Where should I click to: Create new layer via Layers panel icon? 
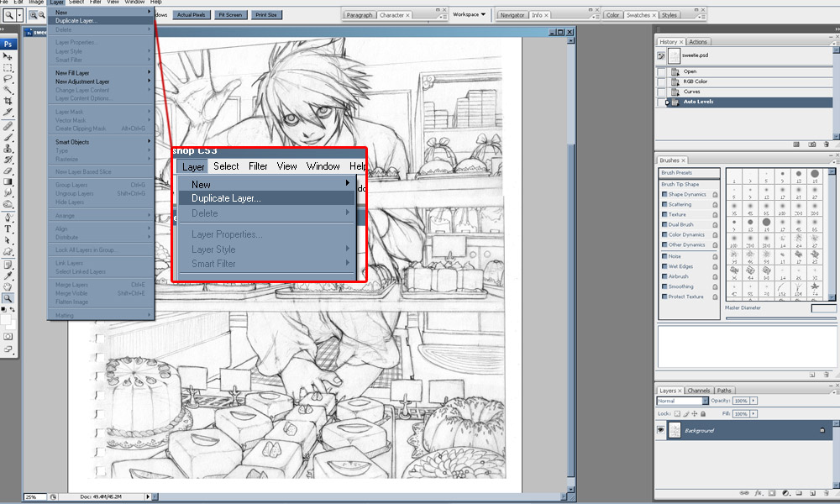pyautogui.click(x=812, y=493)
